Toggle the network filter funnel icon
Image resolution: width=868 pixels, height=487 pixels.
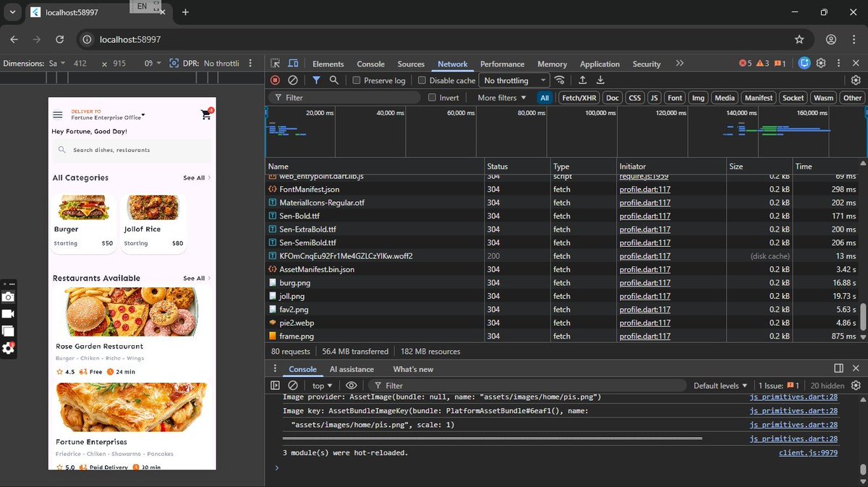point(317,80)
